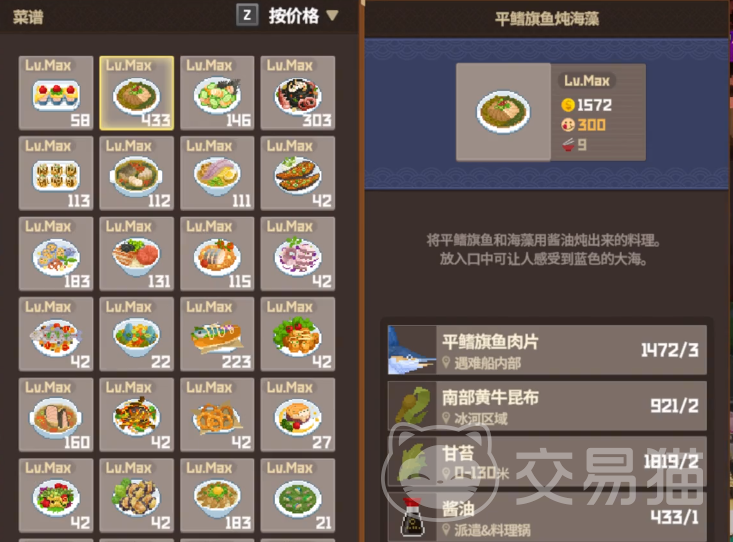This screenshot has width=733, height=542.
Task: Click the sailfish ingredient icon
Action: click(x=412, y=350)
